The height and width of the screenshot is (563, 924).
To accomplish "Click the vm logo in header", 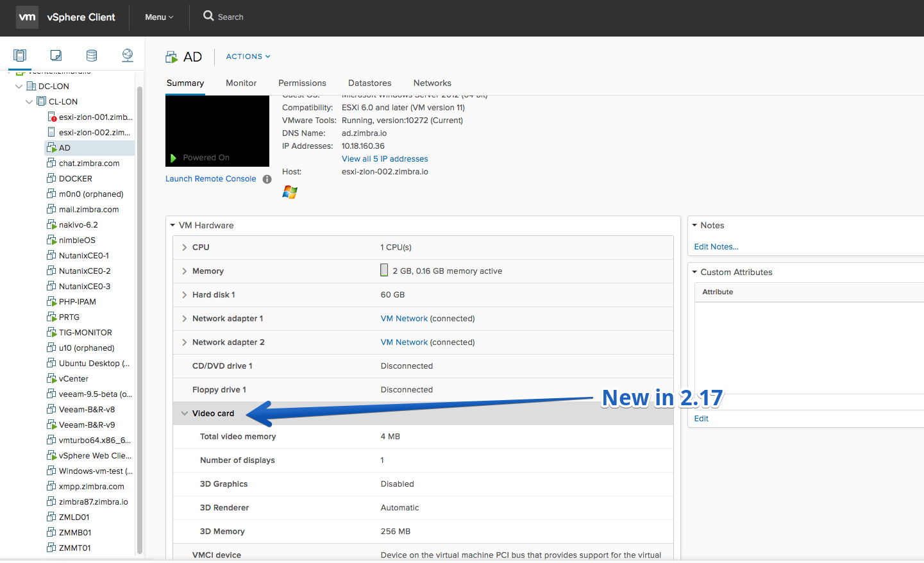I will point(27,17).
